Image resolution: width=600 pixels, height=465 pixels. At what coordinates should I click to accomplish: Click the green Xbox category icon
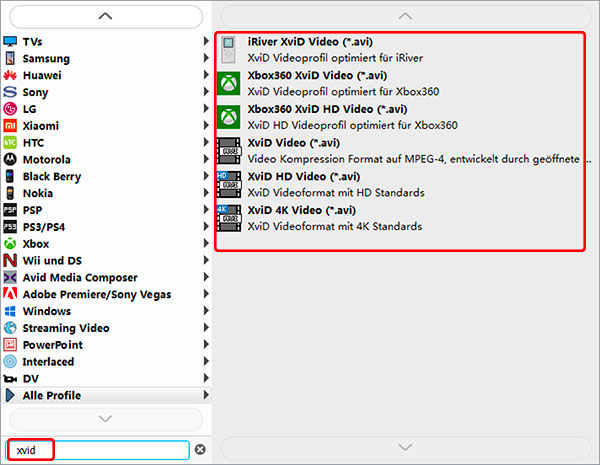coord(10,243)
